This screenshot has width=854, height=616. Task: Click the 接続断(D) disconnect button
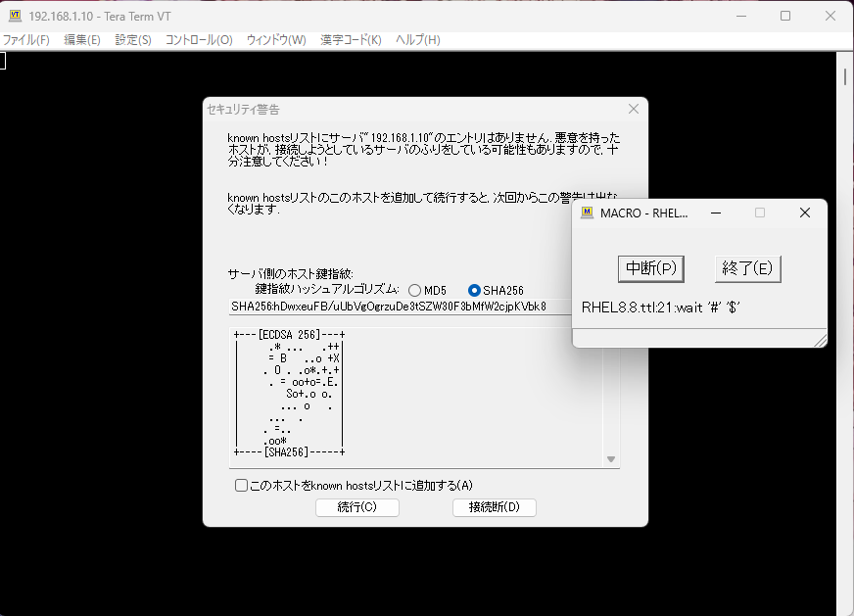495,507
